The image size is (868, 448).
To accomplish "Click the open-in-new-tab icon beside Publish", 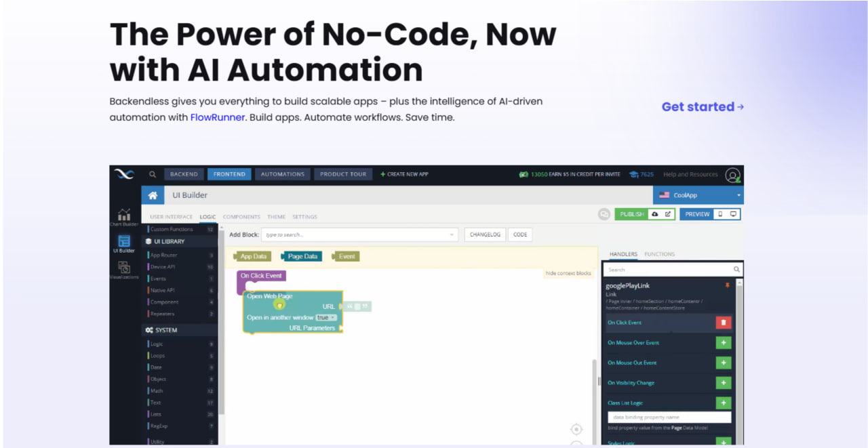I will [x=668, y=214].
